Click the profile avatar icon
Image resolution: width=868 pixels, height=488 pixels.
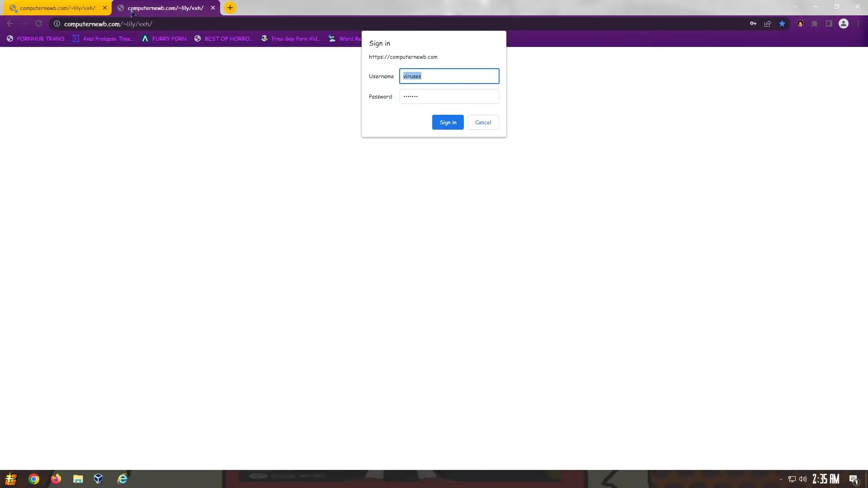844,24
